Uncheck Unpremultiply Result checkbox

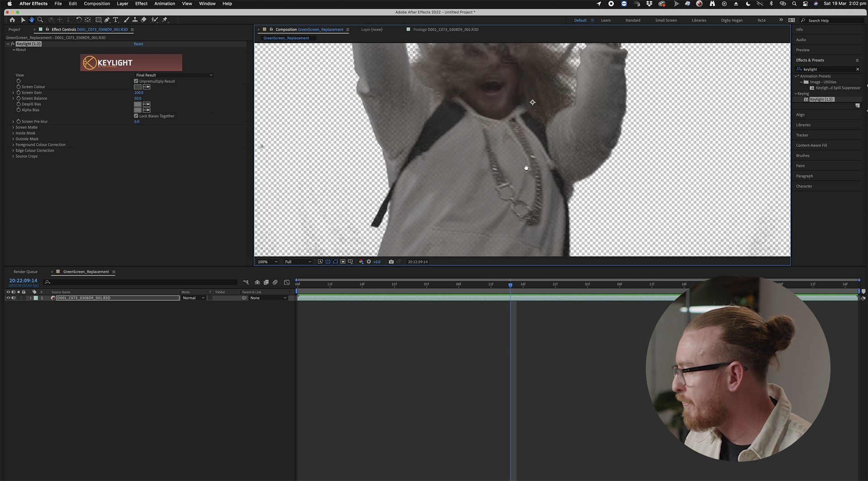tap(136, 81)
